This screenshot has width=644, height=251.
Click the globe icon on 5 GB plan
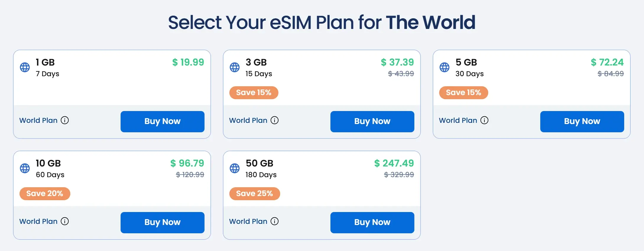click(x=445, y=67)
